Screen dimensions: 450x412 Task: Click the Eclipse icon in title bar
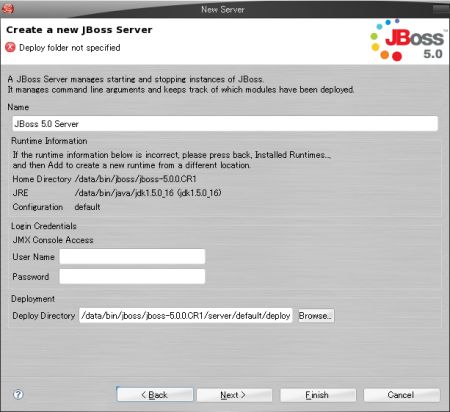pyautogui.click(x=8, y=8)
